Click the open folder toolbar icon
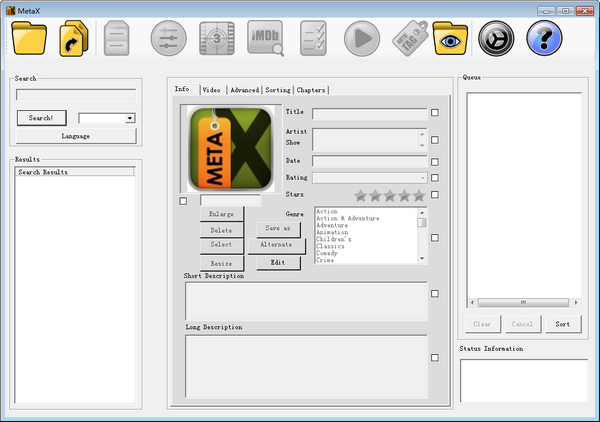Screen dimensions: 600x422 pyautogui.click(x=29, y=39)
